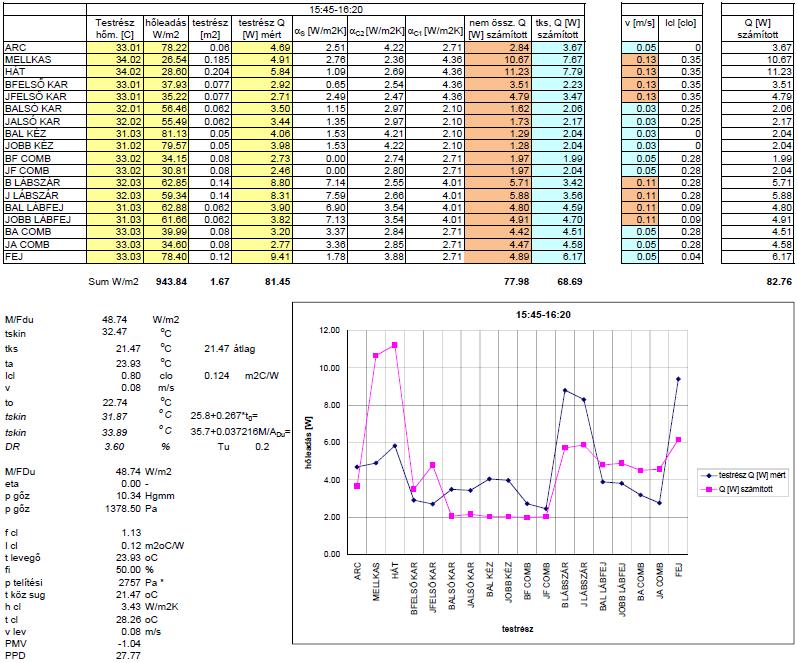Click the 'Icl [clo]' column header
Screen dimensions: 797x663
[681, 23]
